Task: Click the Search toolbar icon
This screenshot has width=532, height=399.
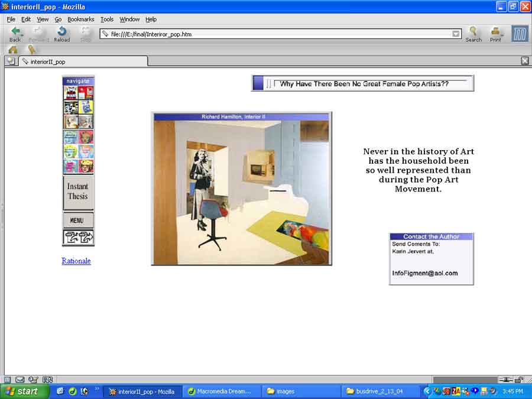Action: tap(473, 33)
